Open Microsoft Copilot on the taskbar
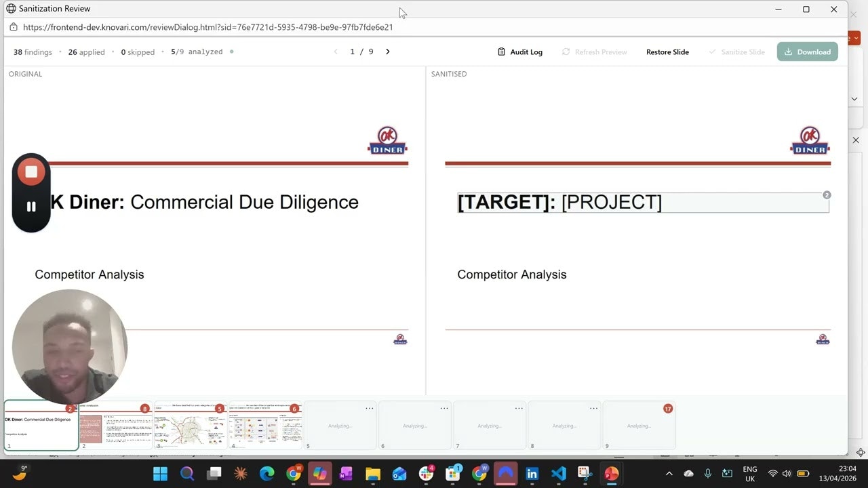 [319, 473]
